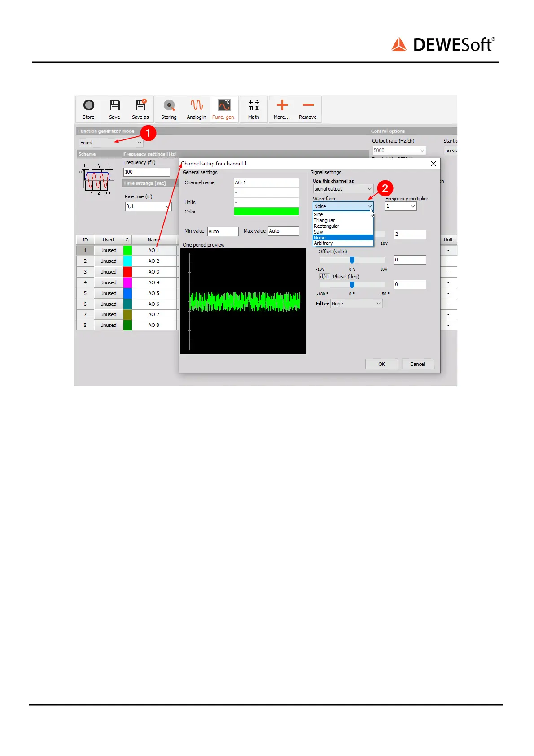
Task: Click the OK button
Action: pos(381,364)
